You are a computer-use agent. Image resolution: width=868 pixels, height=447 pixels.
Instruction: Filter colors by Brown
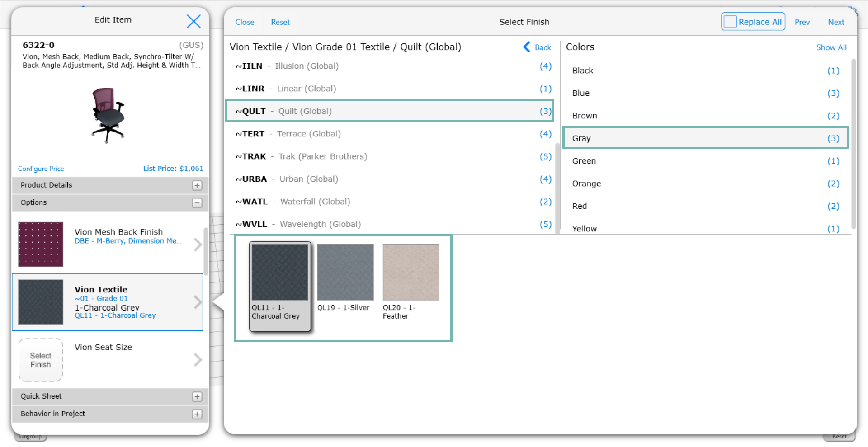tap(706, 116)
